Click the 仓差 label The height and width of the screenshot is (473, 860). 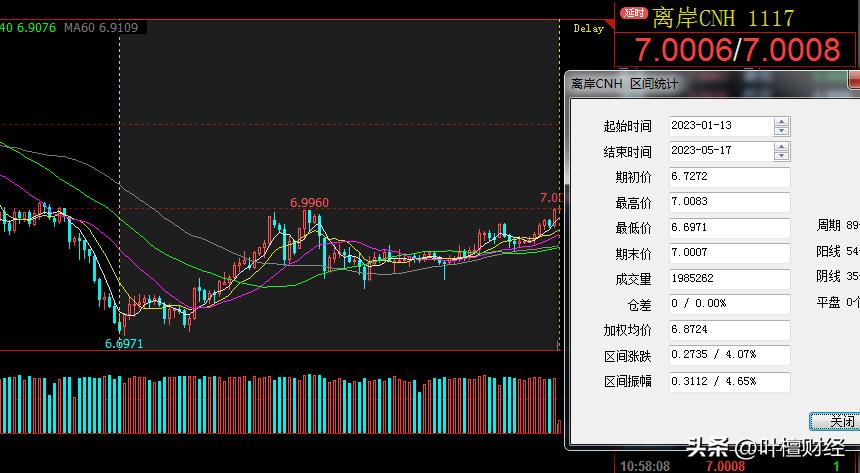tap(640, 305)
